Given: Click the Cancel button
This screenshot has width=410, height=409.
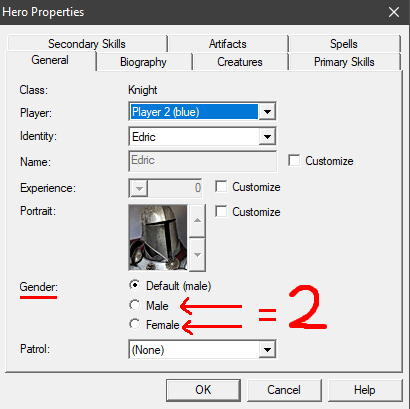Looking at the screenshot, I should pyautogui.click(x=284, y=390).
